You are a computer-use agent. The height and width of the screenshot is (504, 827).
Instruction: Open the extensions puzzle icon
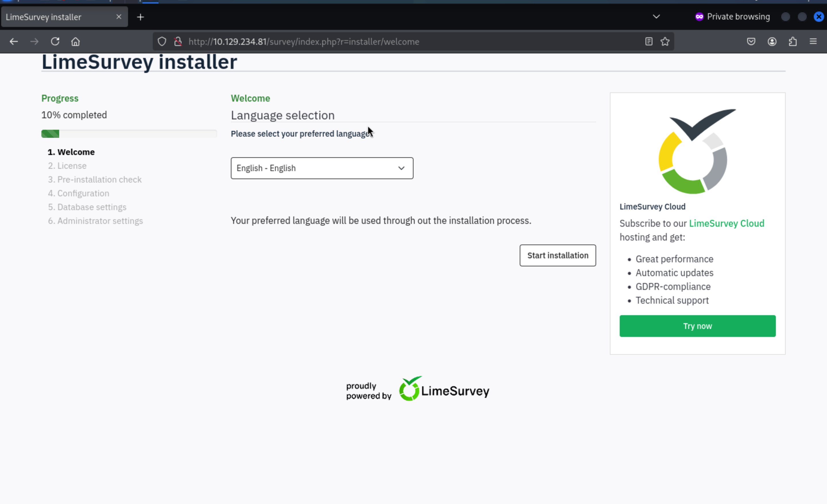click(x=793, y=42)
